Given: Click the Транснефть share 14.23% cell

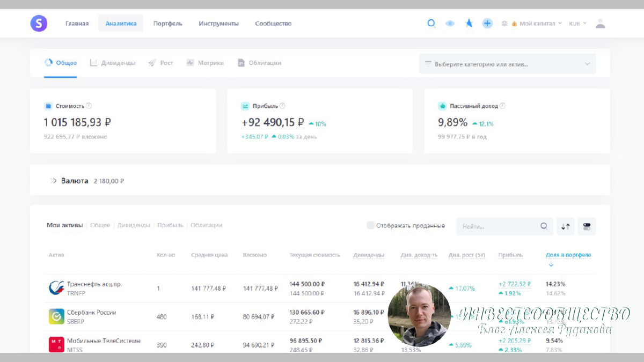Looking at the screenshot, I should (555, 284).
